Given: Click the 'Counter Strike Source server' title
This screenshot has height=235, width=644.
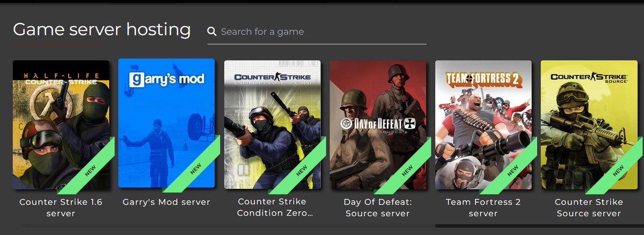Looking at the screenshot, I should 589,208.
